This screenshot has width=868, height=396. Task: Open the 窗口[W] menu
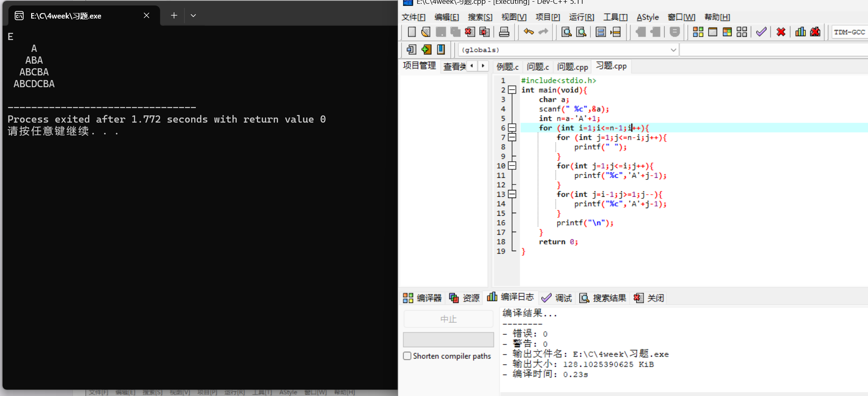(x=681, y=17)
